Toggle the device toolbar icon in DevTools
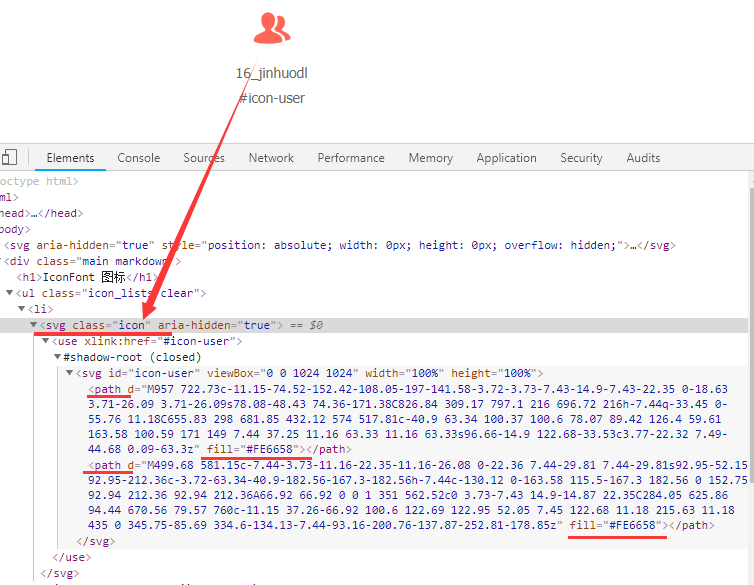The height and width of the screenshot is (585, 754). coord(9,157)
